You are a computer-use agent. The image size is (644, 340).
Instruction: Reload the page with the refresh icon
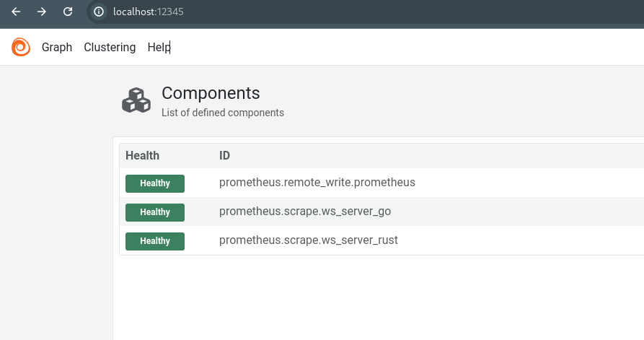68,12
